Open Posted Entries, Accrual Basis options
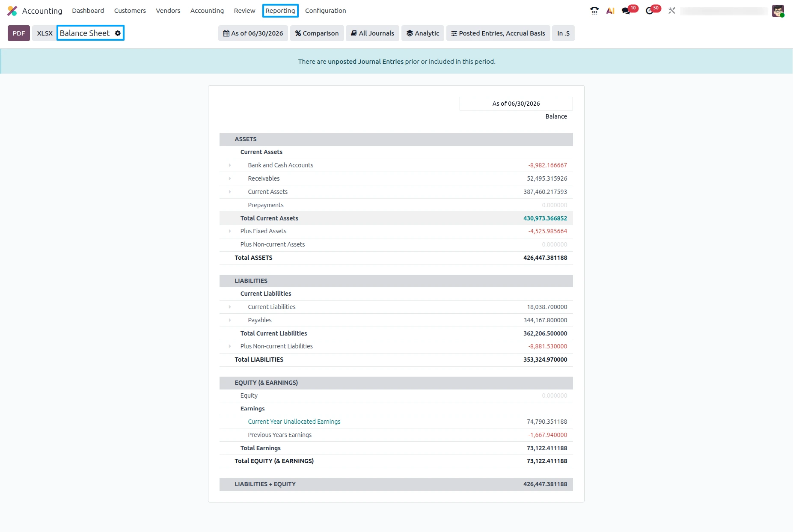The image size is (793, 532). 498,33
